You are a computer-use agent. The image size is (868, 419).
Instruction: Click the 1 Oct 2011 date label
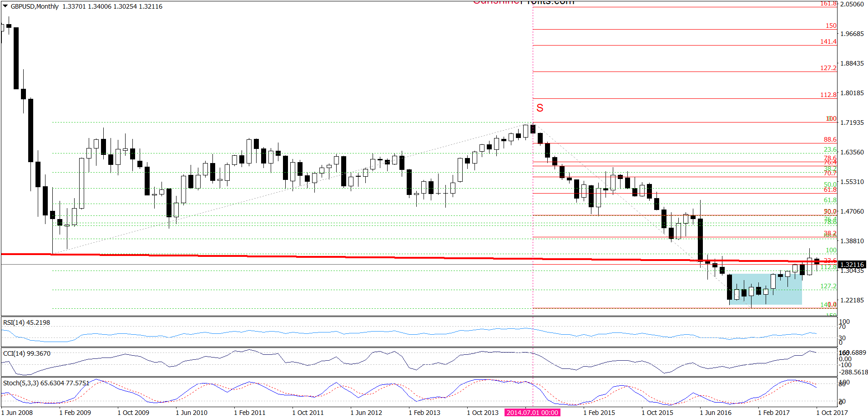click(x=308, y=413)
